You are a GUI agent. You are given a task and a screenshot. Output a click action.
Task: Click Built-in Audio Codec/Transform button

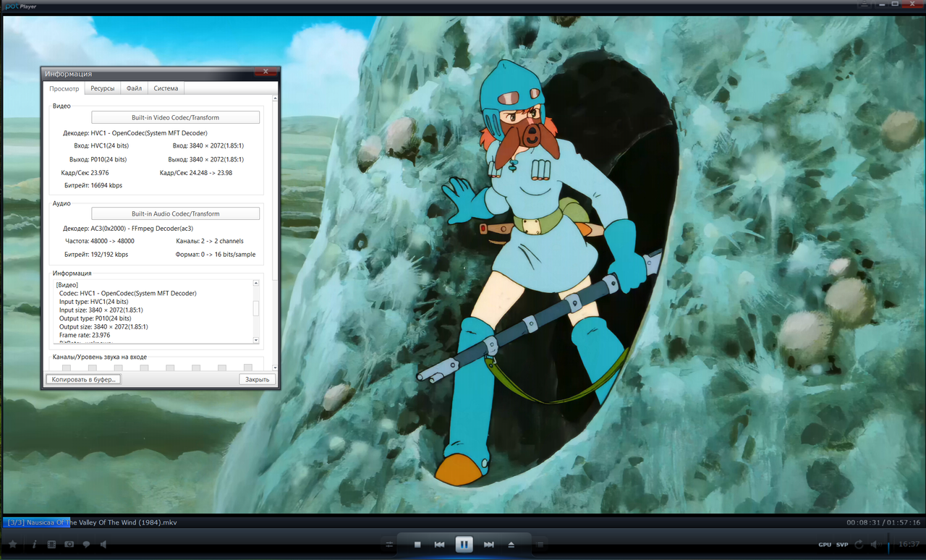point(175,213)
